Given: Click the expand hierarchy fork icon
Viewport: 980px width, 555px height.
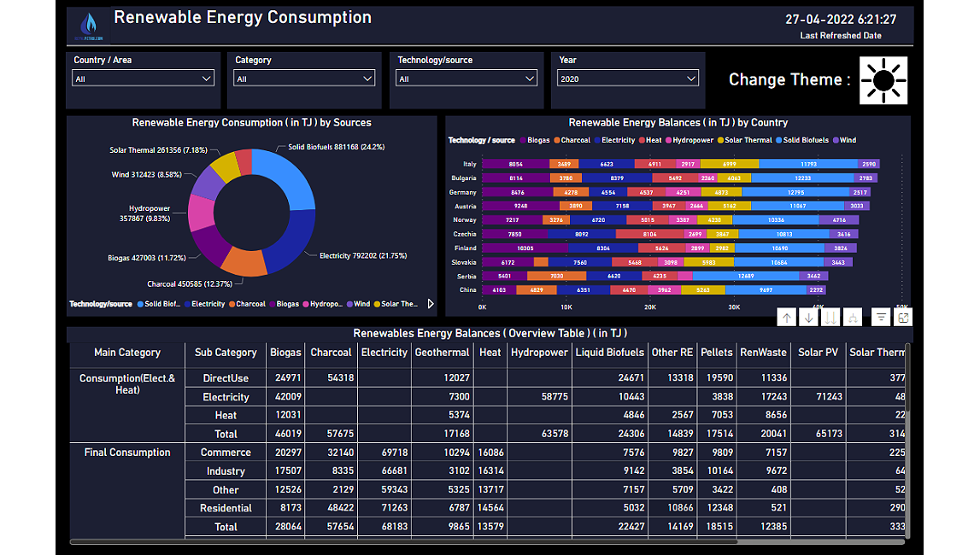Looking at the screenshot, I should pos(851,318).
